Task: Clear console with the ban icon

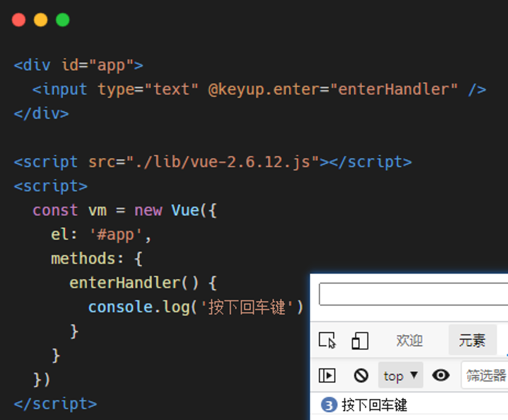Action: [361, 375]
